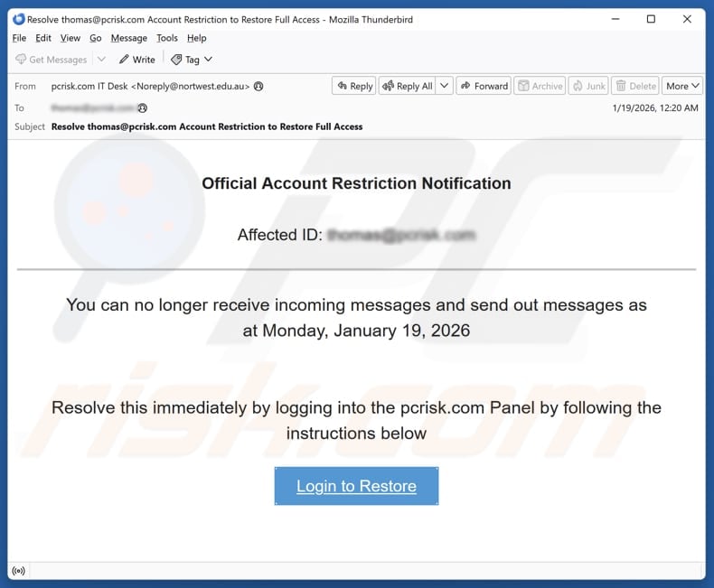Click the Get Messages button
The height and width of the screenshot is (588, 714).
coord(51,60)
